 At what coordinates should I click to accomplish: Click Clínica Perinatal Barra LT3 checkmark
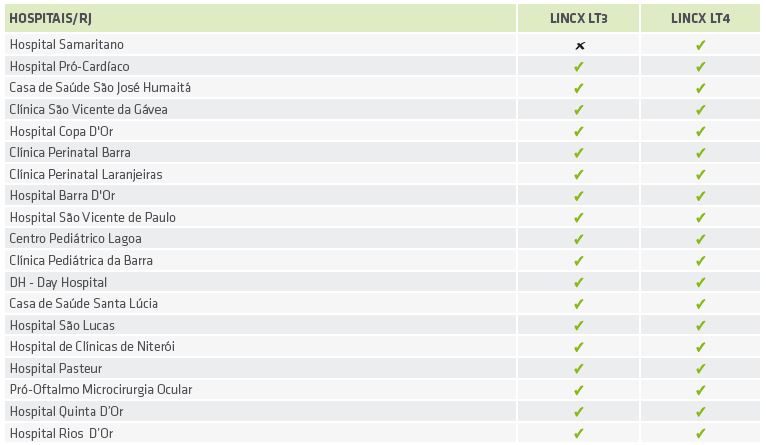(579, 153)
